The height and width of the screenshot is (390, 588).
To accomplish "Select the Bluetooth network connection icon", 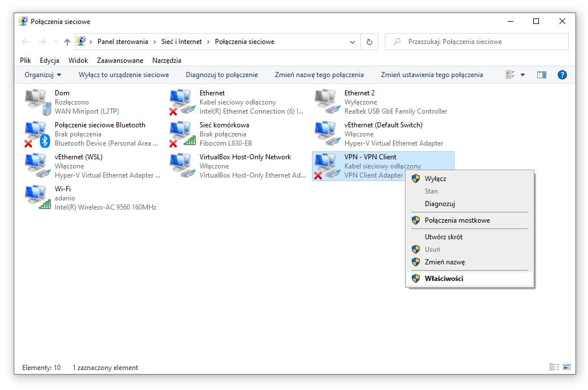I will pyautogui.click(x=38, y=134).
